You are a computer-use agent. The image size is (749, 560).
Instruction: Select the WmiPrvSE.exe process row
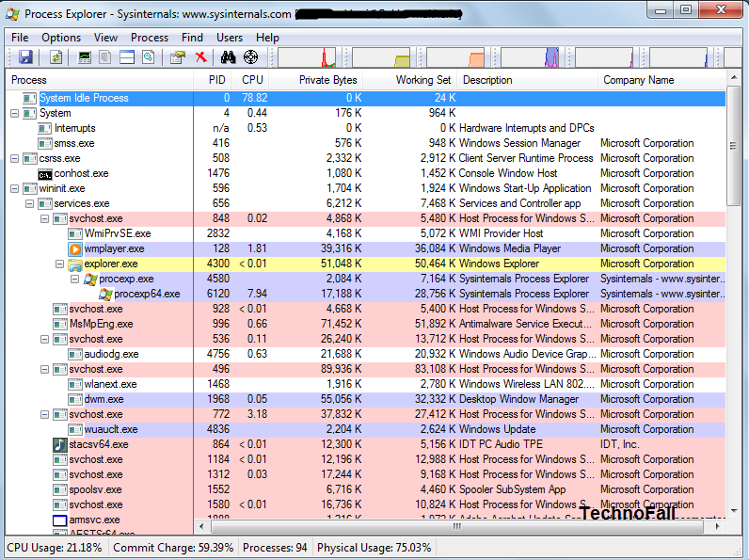point(365,233)
